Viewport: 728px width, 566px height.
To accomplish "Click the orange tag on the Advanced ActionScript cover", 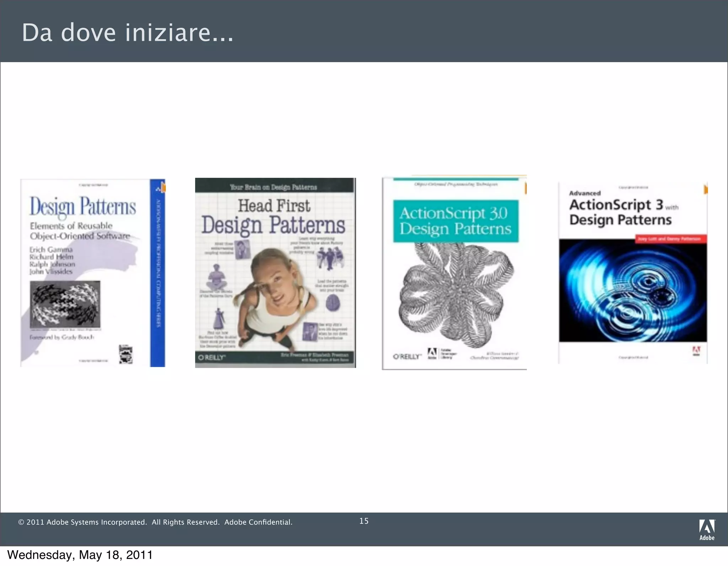I will [706, 190].
